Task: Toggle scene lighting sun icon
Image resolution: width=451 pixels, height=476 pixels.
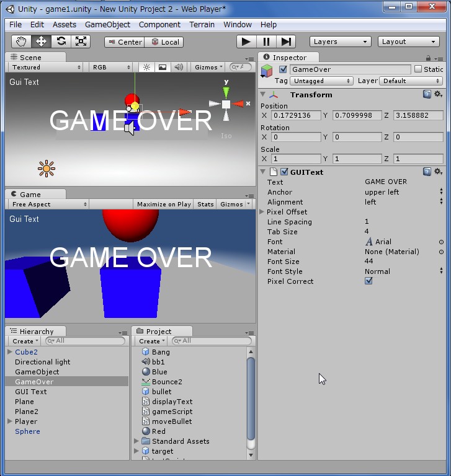Action: (x=146, y=67)
